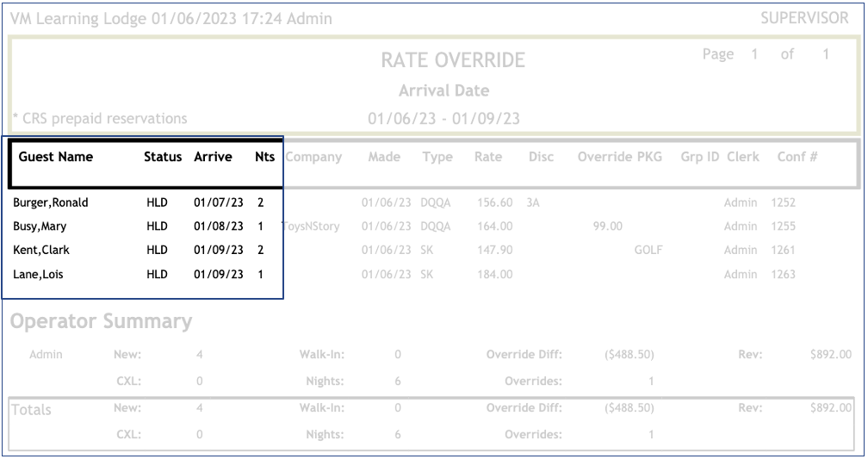Viewport: 868px width, 459px height.
Task: Click the Nts column header
Action: click(x=264, y=158)
